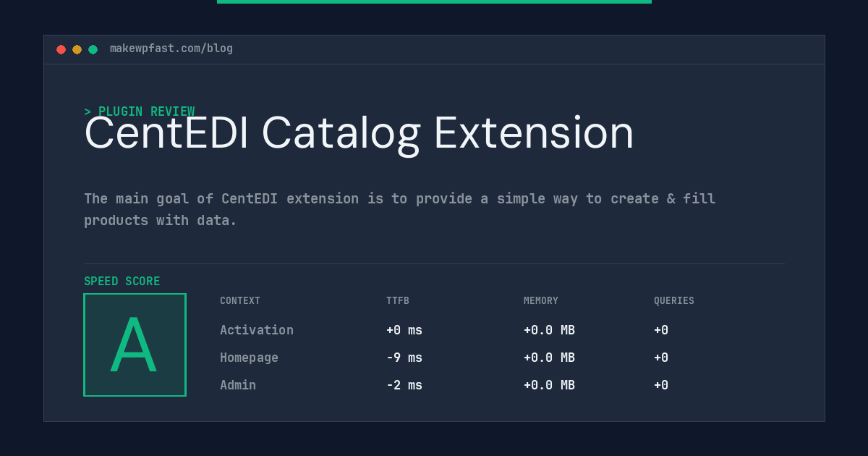
Task: Click Activation queries value '+0'
Action: 661,330
